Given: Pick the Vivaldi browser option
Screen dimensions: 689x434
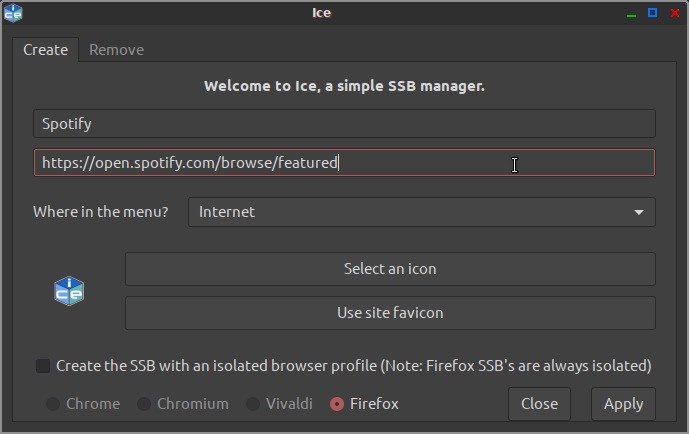Looking at the screenshot, I should coord(253,404).
